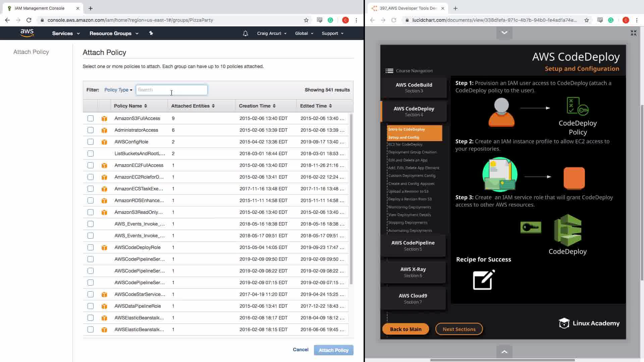Bookmark the IAM console page with star icon
Screen dimensions: 644x362
306,20
